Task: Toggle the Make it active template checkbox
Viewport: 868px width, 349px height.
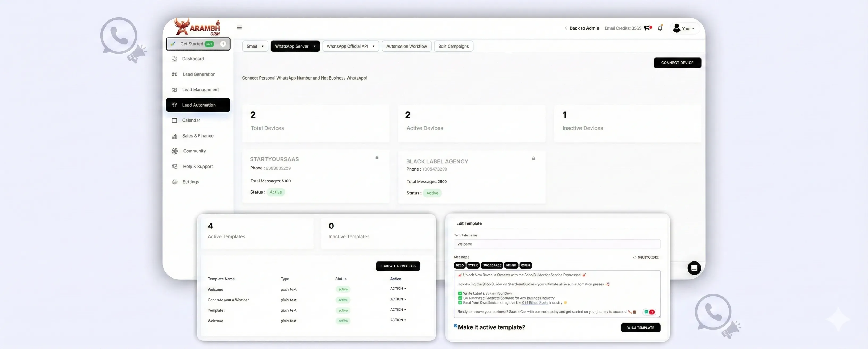Action: (x=456, y=326)
